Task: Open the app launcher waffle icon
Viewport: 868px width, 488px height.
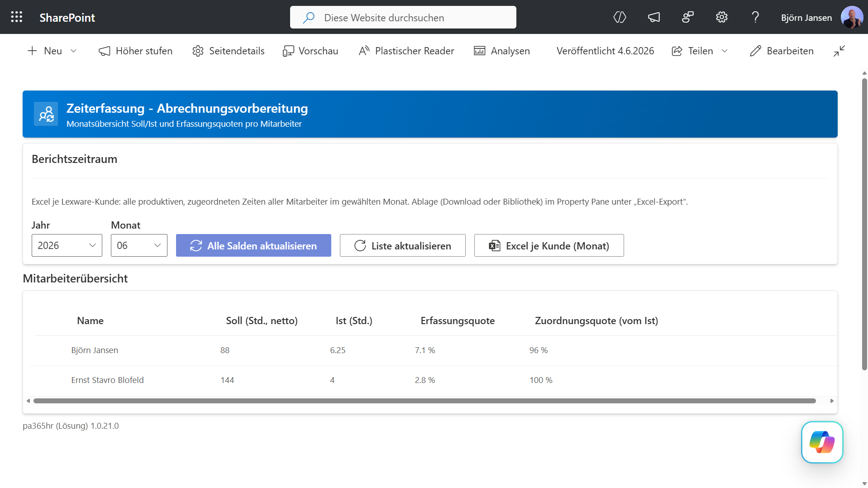Action: 17,17
